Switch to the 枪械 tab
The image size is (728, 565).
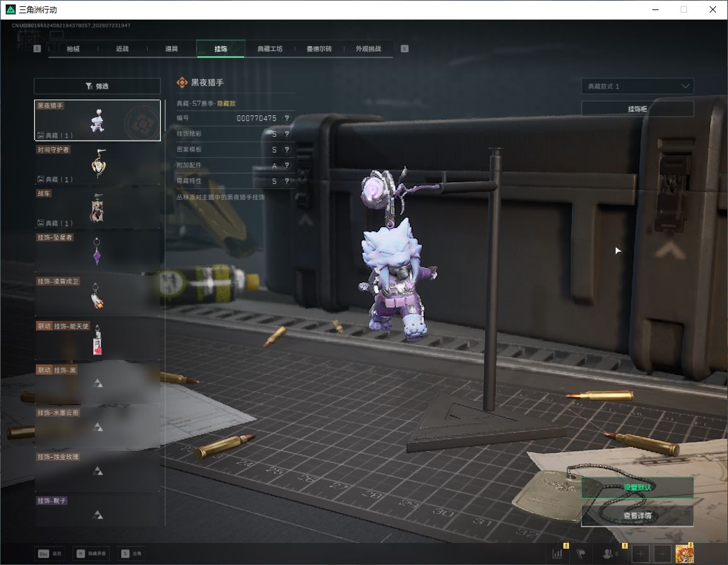pyautogui.click(x=73, y=49)
